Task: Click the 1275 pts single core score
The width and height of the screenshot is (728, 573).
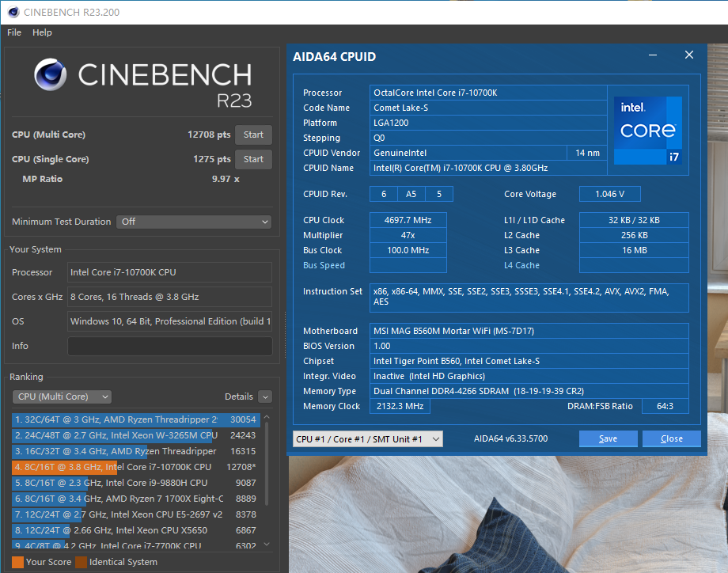Action: click(212, 159)
